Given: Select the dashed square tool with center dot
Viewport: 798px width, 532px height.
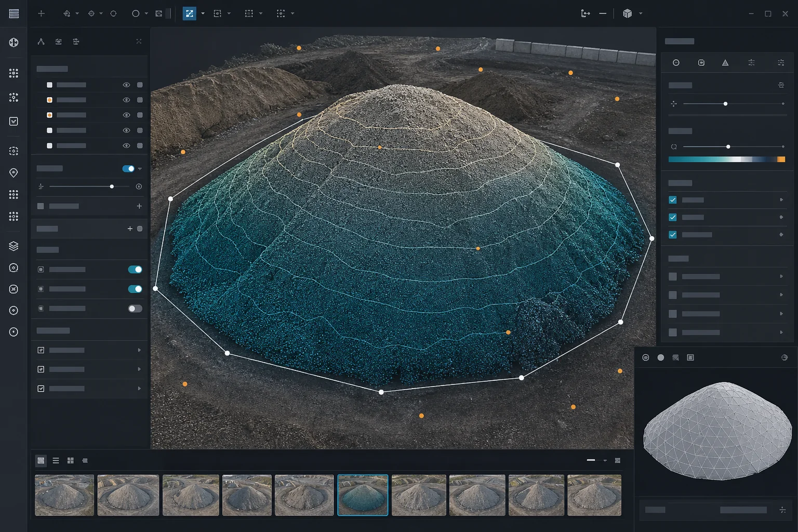Looking at the screenshot, I should tap(218, 14).
